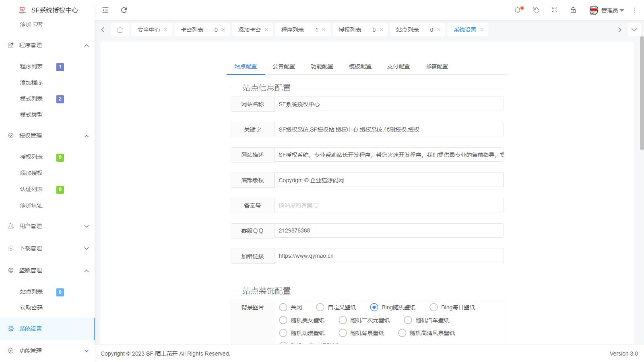The height and width of the screenshot is (362, 644).
Task: Enter fullscreen mode with the expand icon
Action: [x=554, y=10]
